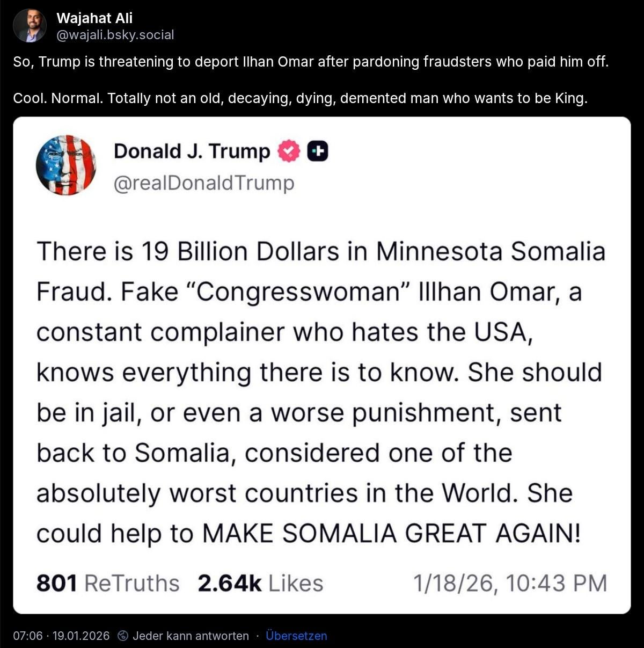Click the line about deporting Ilhan Omar
The width and height of the screenshot is (644, 648).
tap(311, 62)
